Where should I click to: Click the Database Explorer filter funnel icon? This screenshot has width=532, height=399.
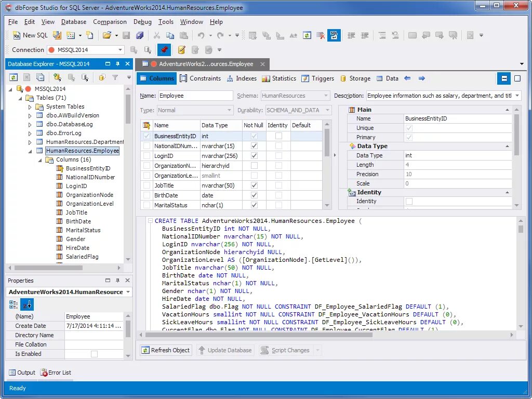[115, 78]
